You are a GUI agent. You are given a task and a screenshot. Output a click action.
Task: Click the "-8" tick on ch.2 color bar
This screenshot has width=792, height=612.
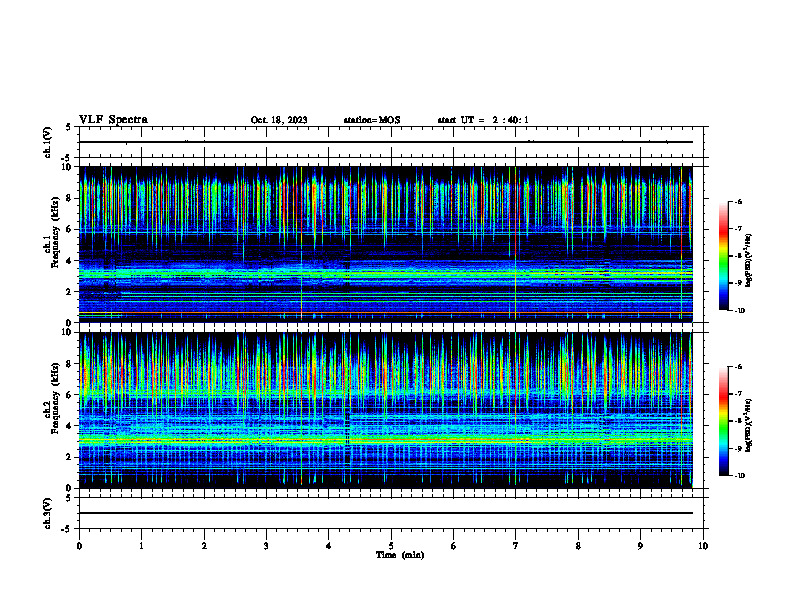[739, 421]
